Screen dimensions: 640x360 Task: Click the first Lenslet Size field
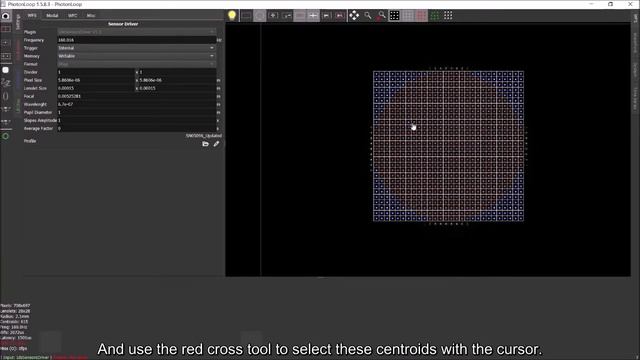coord(96,88)
